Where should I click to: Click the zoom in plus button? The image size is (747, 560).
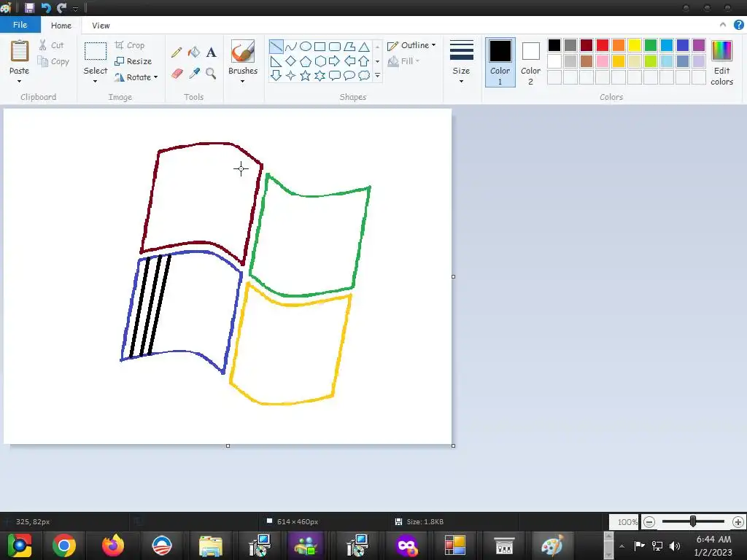point(738,522)
